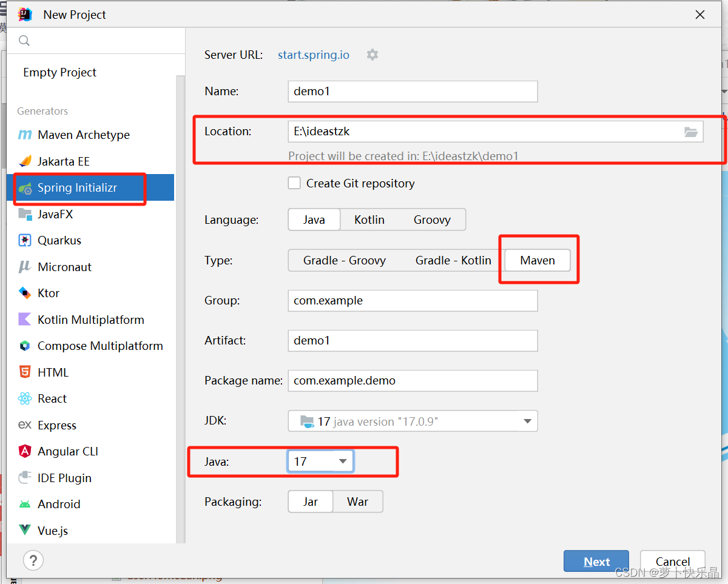
Task: Select Express generator text
Action: point(57,425)
